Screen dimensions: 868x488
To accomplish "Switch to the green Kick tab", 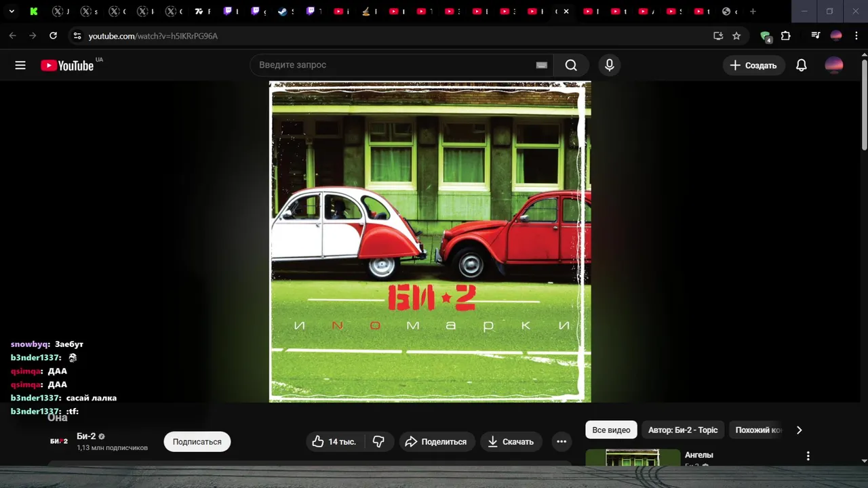I will click(34, 12).
